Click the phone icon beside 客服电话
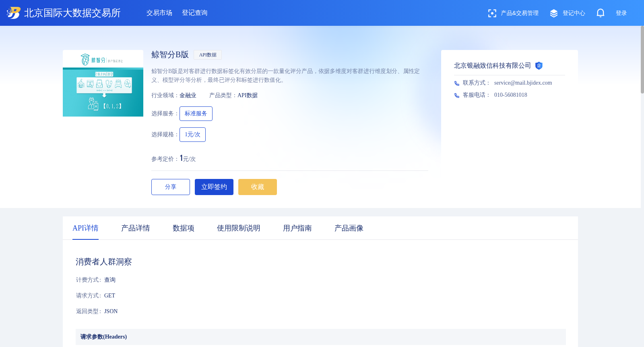The width and height of the screenshot is (644, 347). point(457,96)
